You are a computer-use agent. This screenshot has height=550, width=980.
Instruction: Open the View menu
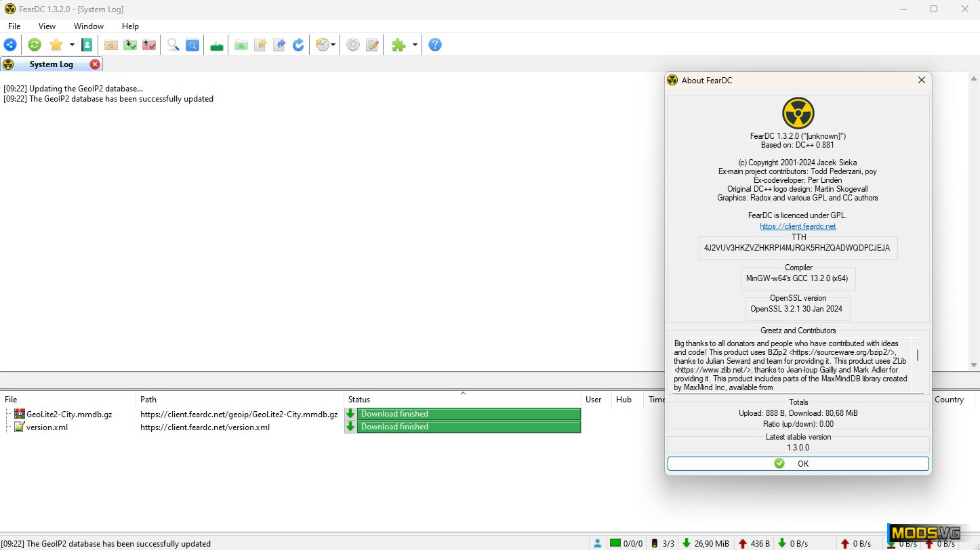pos(47,26)
